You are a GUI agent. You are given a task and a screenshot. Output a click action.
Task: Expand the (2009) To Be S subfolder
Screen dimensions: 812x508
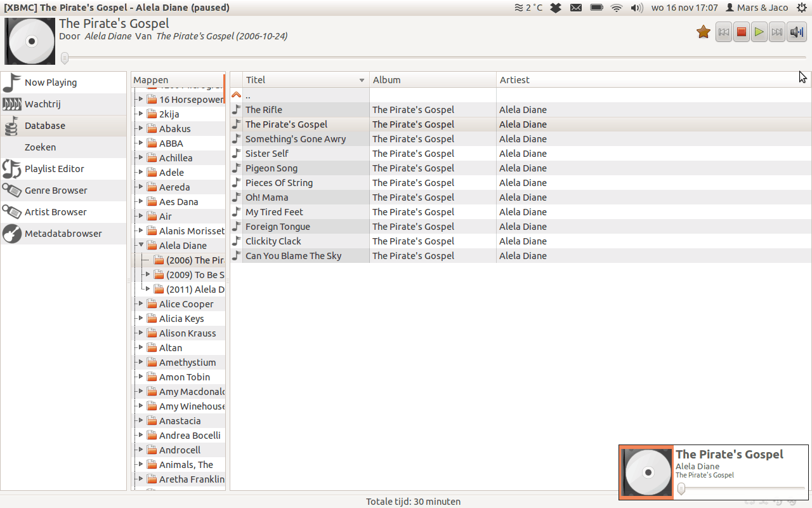pos(148,274)
